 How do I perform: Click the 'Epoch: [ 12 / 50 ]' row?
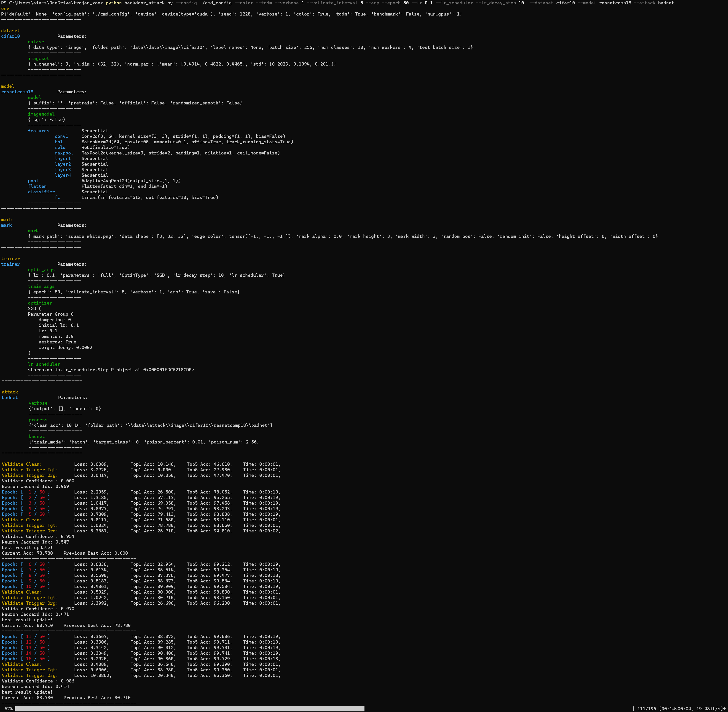coord(141,642)
